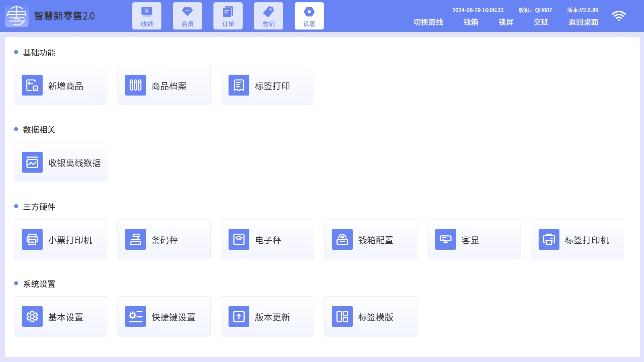Image resolution: width=644 pixels, height=362 pixels.
Task: Select the 客显 customer display icon
Action: pos(446,239)
